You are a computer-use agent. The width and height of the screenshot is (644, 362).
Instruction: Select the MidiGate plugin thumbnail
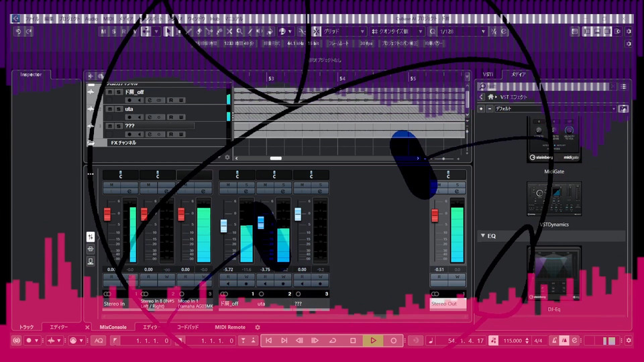click(x=554, y=139)
